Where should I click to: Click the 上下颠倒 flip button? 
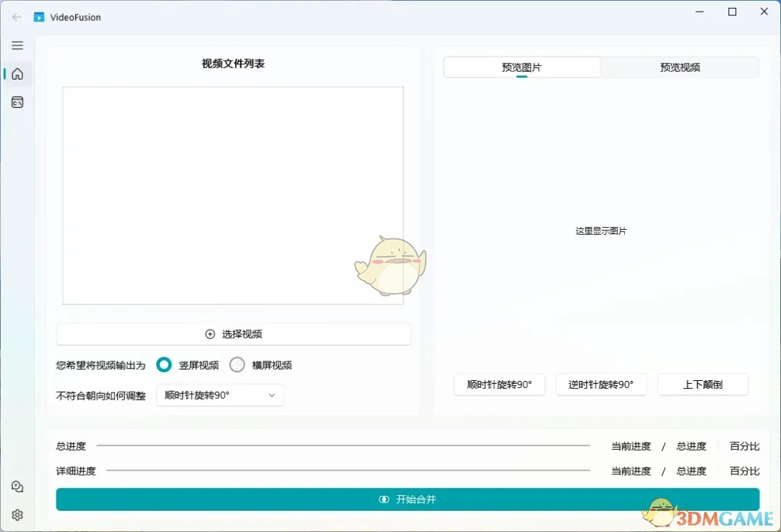702,385
